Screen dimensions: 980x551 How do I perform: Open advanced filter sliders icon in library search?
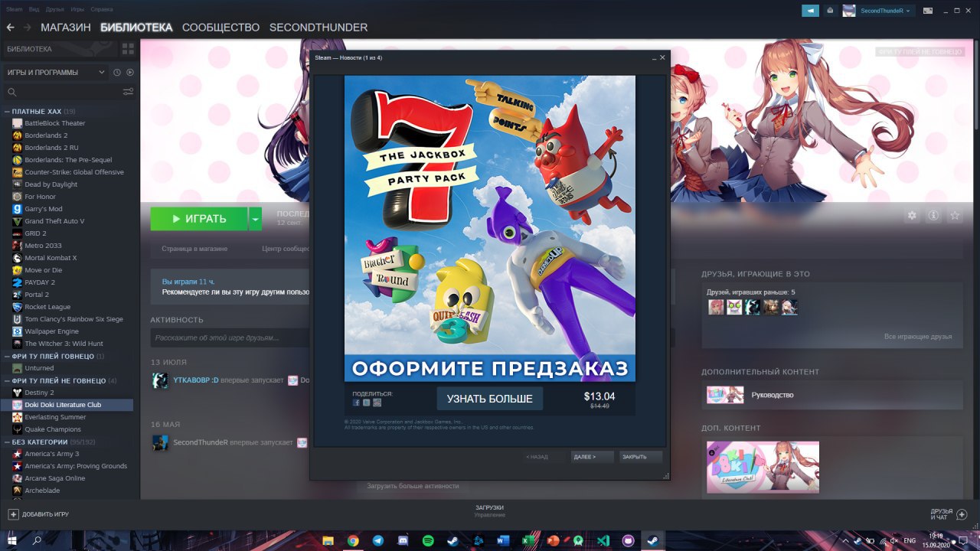[128, 92]
